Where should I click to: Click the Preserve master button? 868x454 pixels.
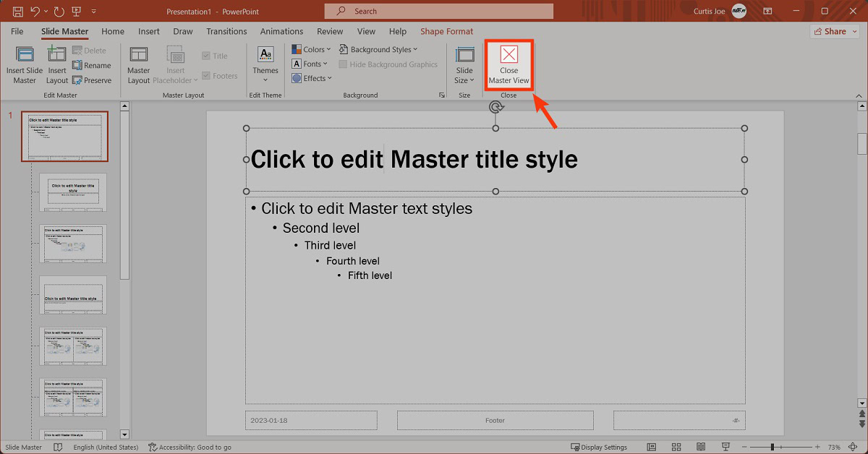pyautogui.click(x=92, y=80)
